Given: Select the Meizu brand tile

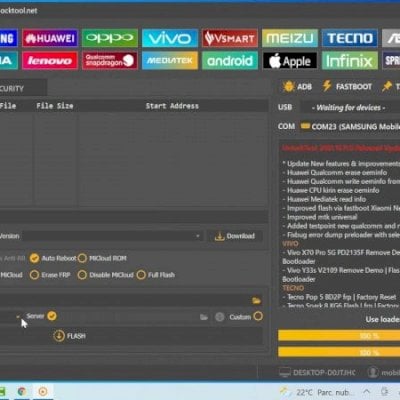Looking at the screenshot, I should click(x=290, y=38).
